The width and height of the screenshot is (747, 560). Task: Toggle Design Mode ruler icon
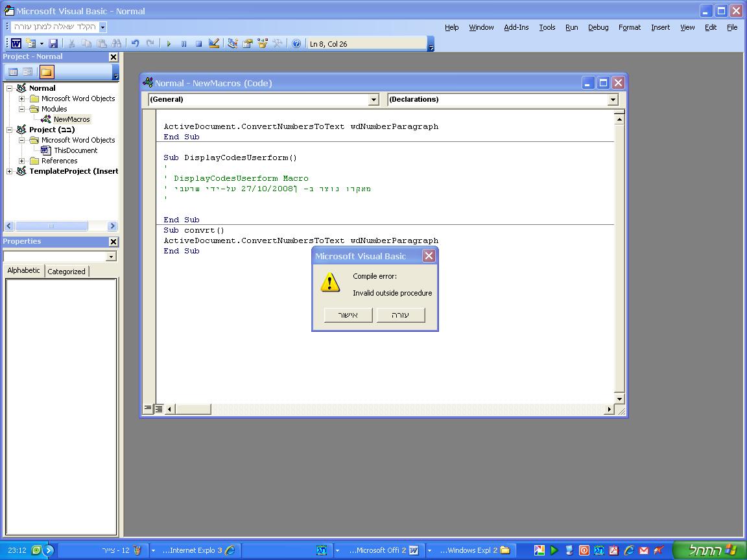[214, 43]
